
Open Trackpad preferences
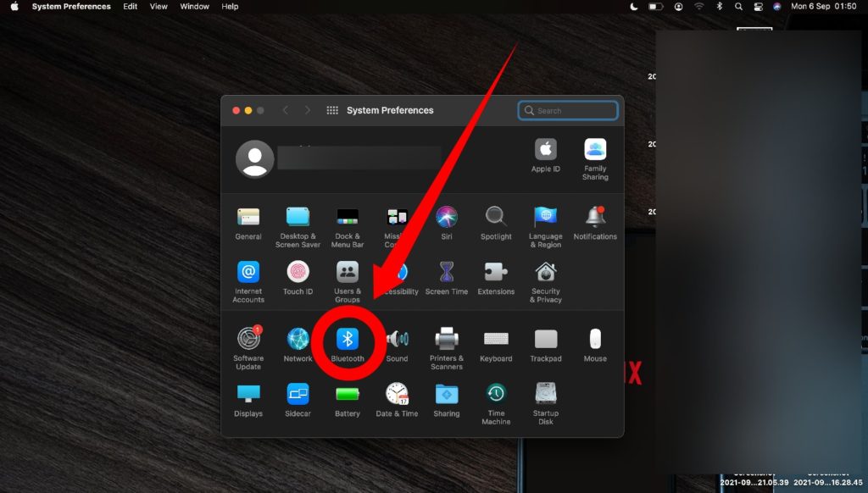[x=545, y=345]
